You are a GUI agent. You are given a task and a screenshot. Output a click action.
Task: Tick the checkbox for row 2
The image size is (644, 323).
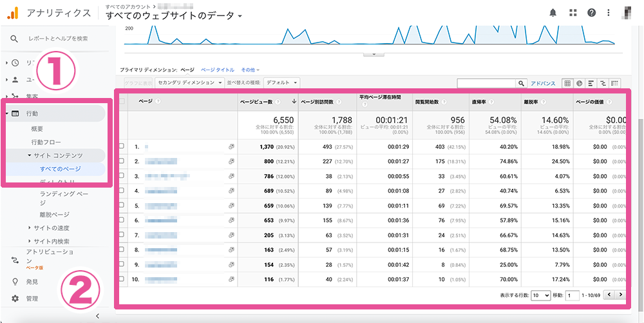click(121, 161)
